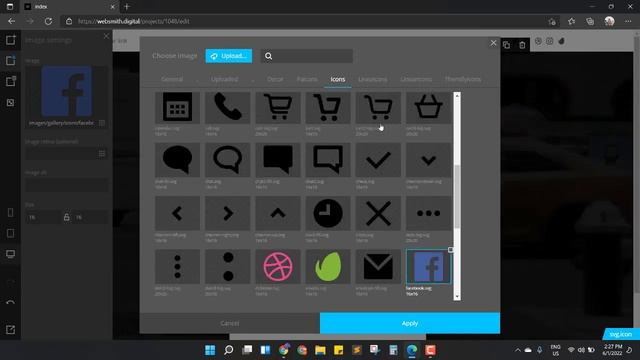
Task: Pick the horizontal three-dots icon
Action: pyautogui.click(x=429, y=213)
